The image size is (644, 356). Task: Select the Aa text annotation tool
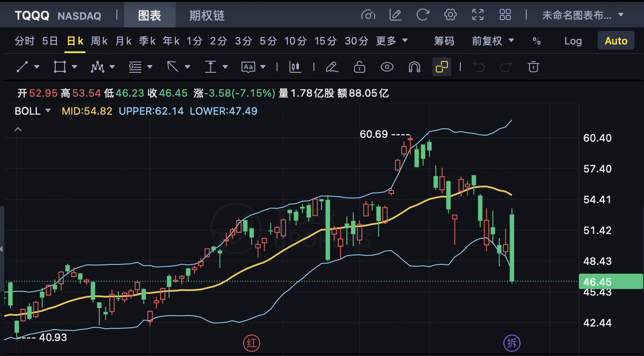pyautogui.click(x=248, y=67)
